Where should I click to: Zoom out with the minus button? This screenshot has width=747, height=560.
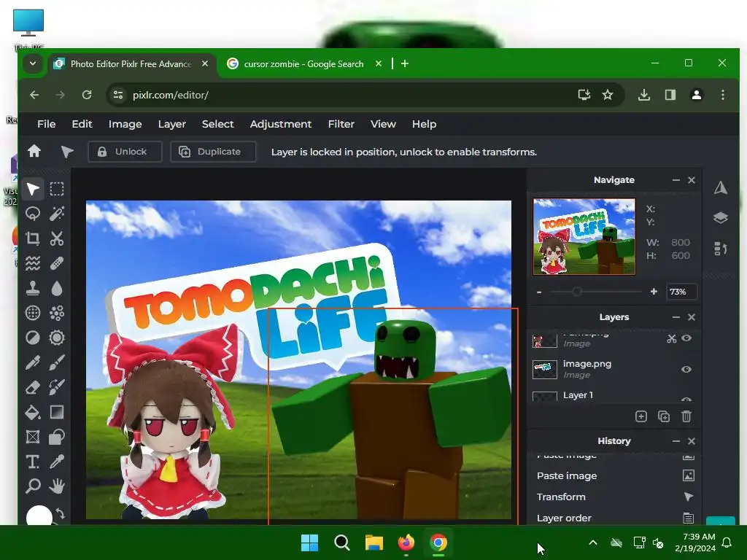[x=539, y=292]
